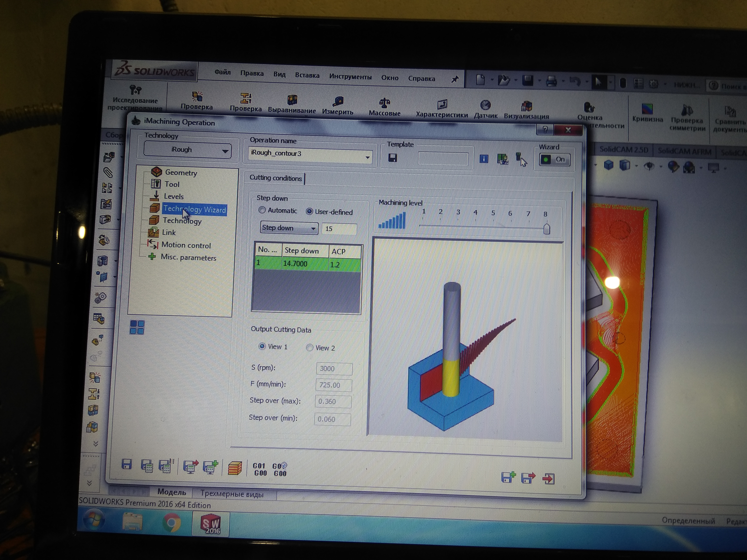Open the Инструменты menu
The image size is (747, 560).
pyautogui.click(x=350, y=77)
